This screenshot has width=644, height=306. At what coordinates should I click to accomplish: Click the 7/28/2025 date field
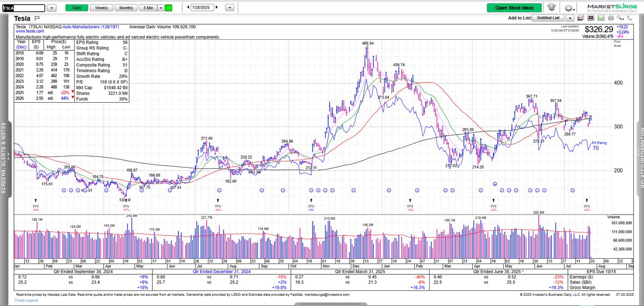coord(202,8)
